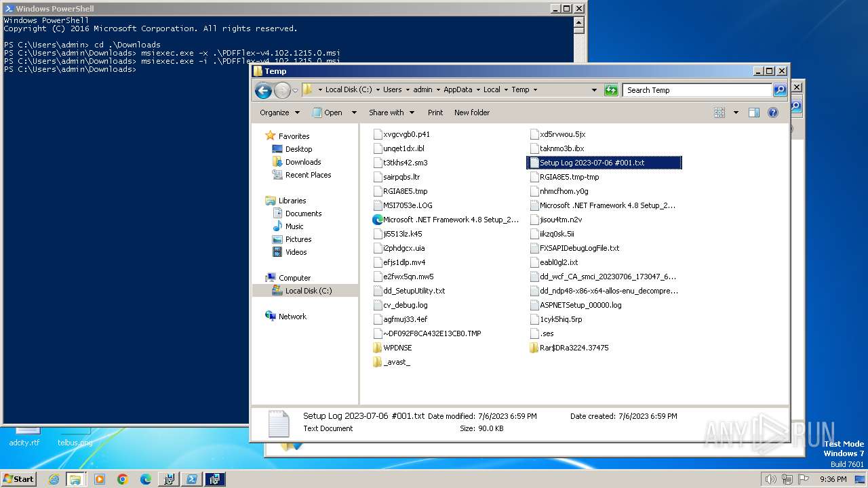
Task: Select Music library in navigation pane
Action: point(294,226)
